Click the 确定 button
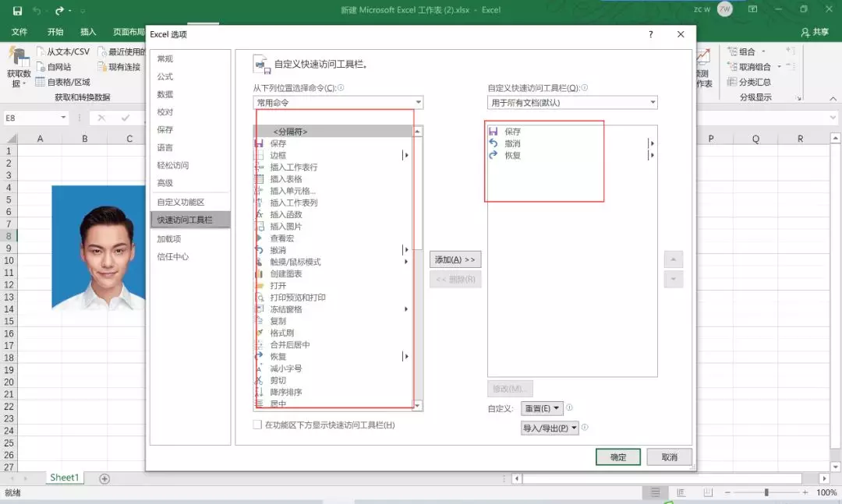The image size is (842, 504). (618, 457)
